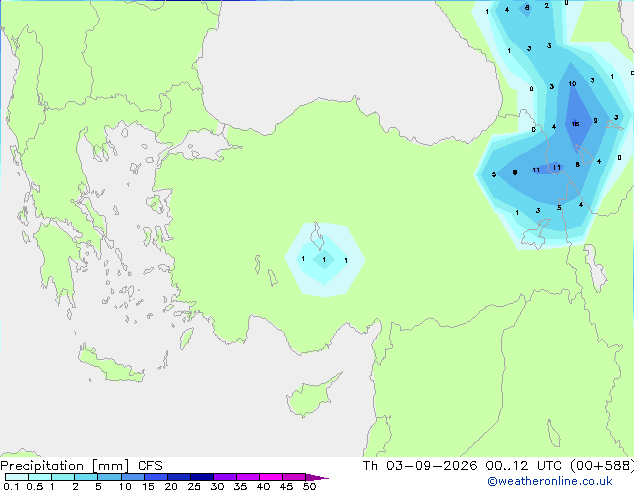Pick the 5 to 10 mm legend swatch
This screenshot has height=490, width=634.
109,477
